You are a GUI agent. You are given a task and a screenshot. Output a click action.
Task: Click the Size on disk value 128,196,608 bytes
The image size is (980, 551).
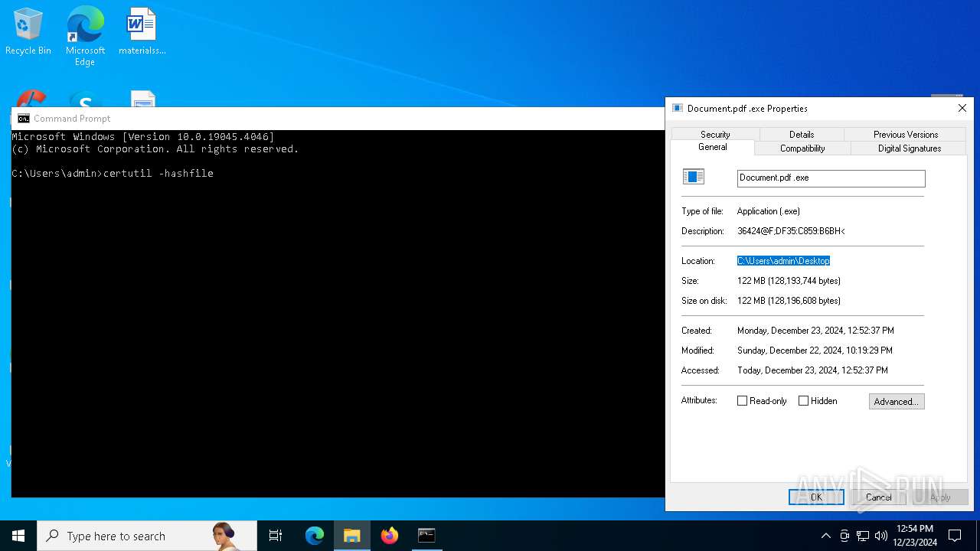(x=789, y=301)
